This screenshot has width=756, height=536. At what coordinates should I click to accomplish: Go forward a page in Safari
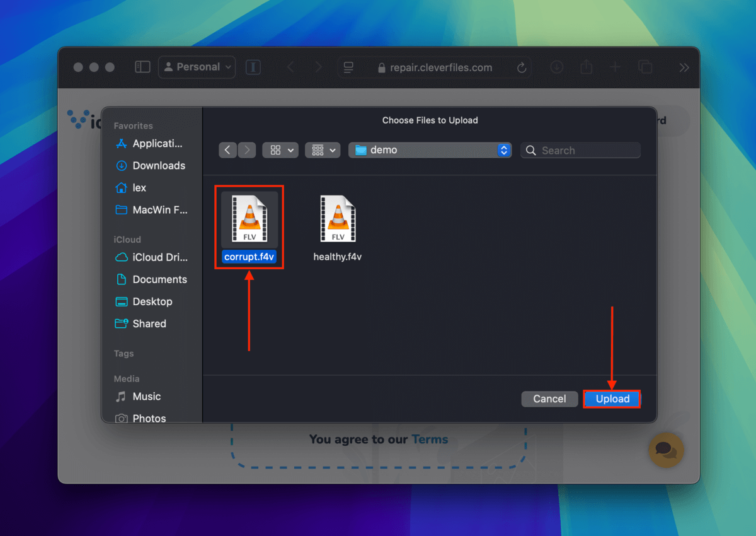pos(318,67)
